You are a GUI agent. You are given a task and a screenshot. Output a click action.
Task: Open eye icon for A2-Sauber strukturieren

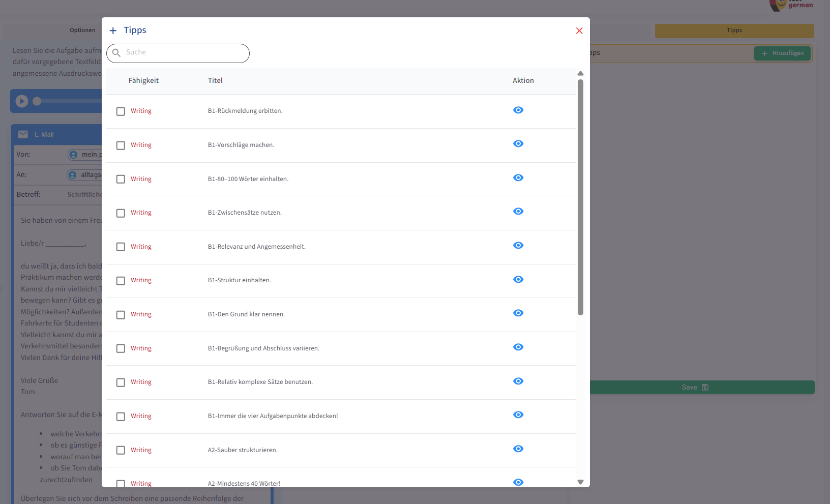[x=518, y=449]
